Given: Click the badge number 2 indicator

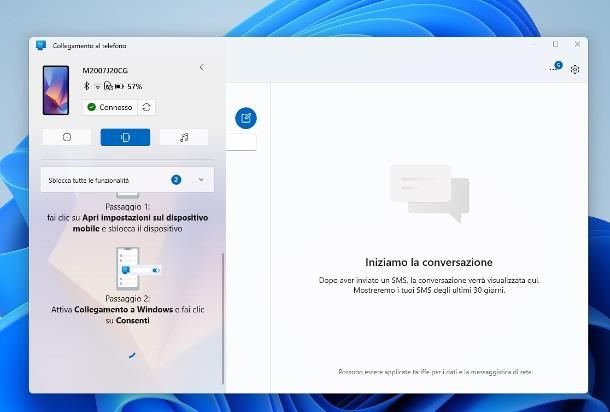Looking at the screenshot, I should click(x=176, y=180).
